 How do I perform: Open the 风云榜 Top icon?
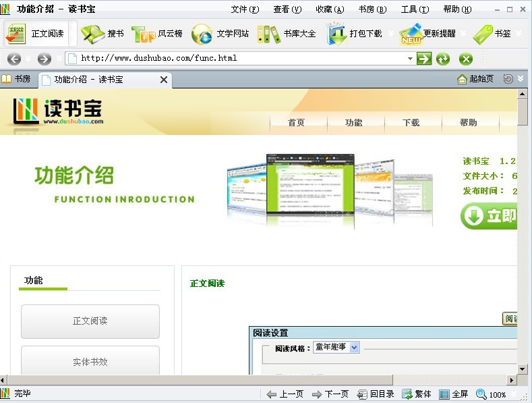143,34
